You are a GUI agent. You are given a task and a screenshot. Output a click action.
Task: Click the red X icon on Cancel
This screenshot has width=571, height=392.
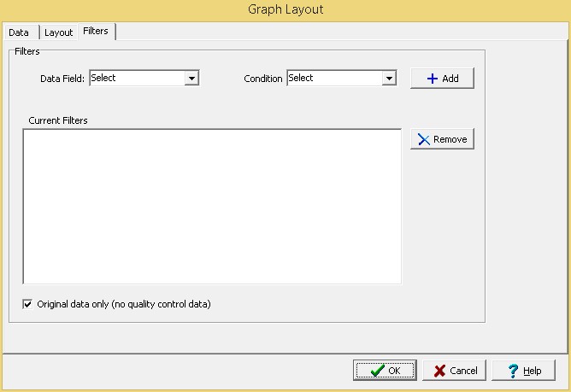(x=439, y=371)
